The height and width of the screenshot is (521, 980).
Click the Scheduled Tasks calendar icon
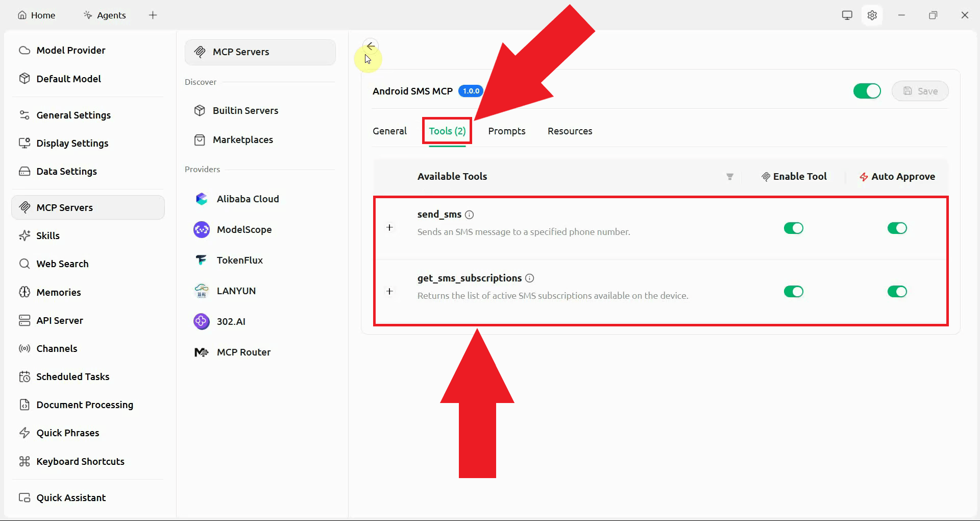point(24,376)
